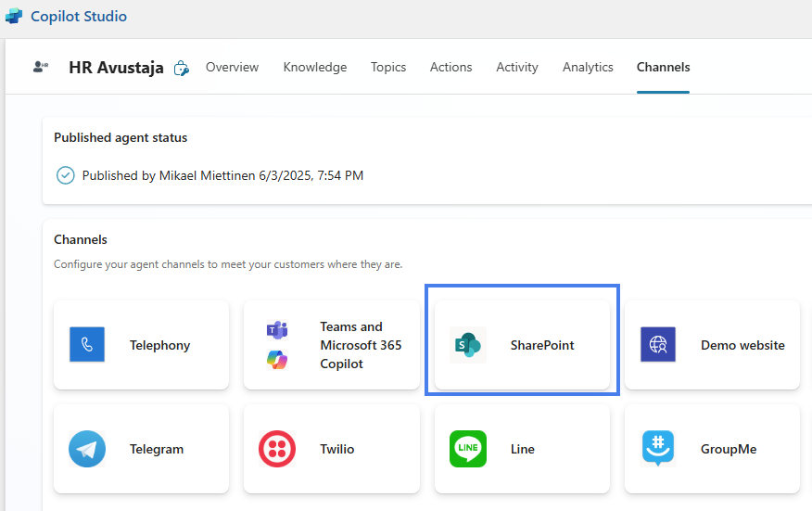Viewport: 812px width, 511px height.
Task: Click the agent settings icon beside HR Avustaja
Action: pyautogui.click(x=182, y=68)
